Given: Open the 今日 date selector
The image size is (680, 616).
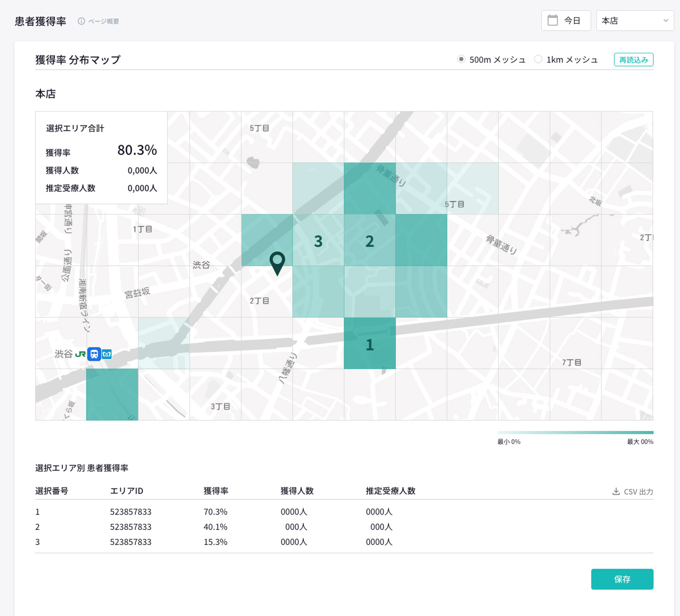Looking at the screenshot, I should click(x=566, y=21).
